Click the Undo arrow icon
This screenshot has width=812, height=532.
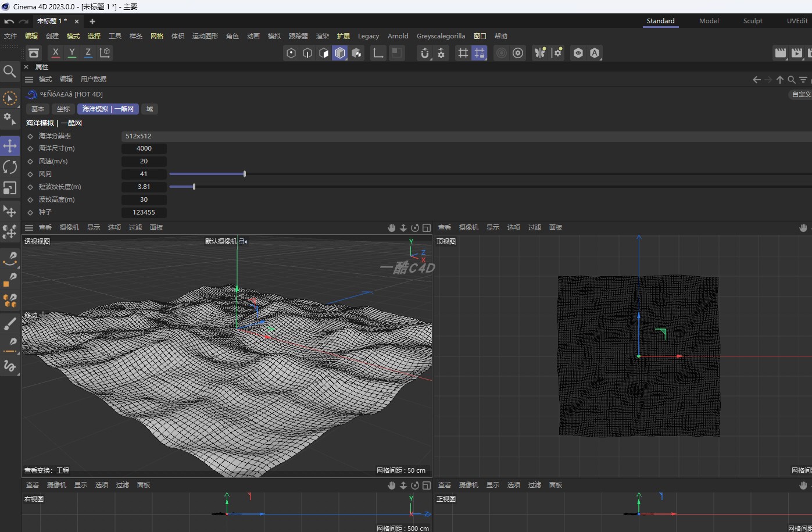[x=9, y=21]
